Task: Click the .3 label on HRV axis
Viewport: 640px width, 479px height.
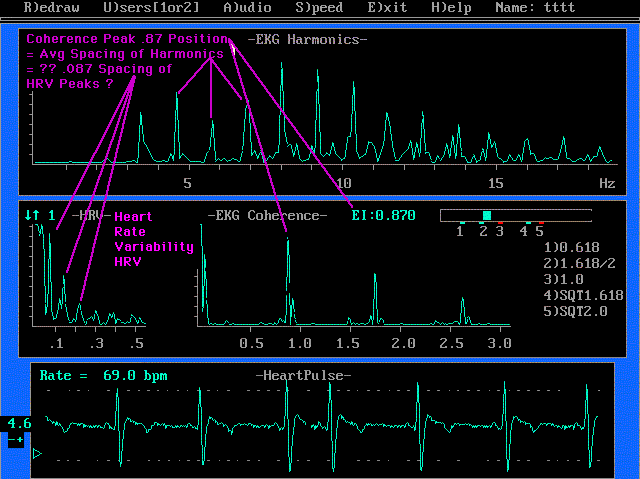Action: [96, 343]
